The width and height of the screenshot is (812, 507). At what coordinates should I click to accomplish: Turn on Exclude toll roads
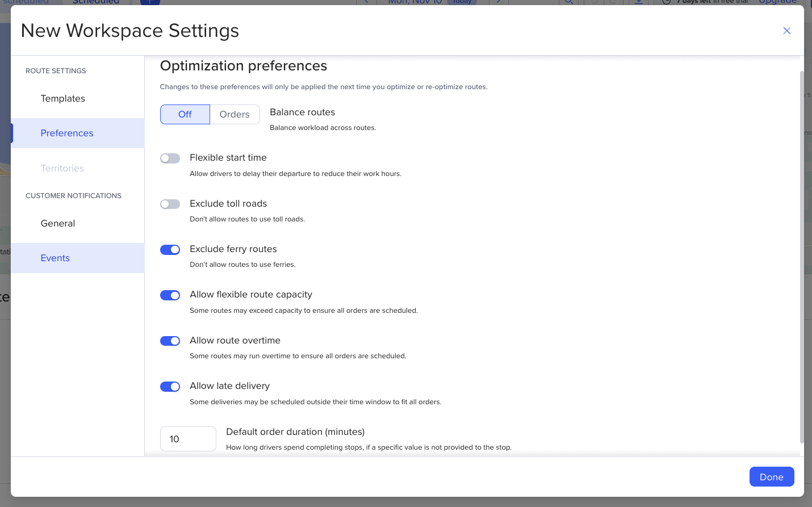tap(170, 204)
